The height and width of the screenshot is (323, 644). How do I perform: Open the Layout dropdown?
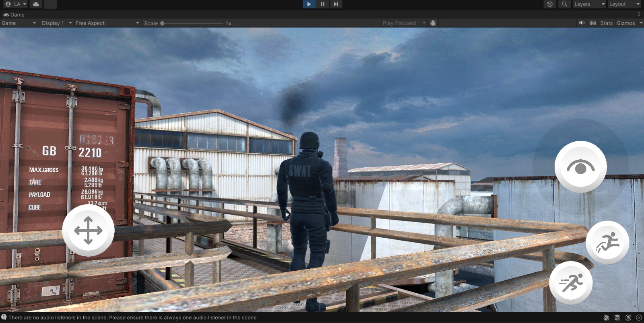click(x=624, y=4)
